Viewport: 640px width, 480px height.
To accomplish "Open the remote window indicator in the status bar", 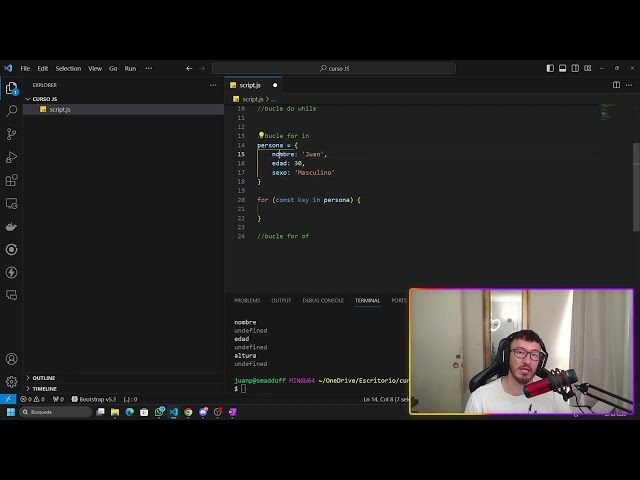I will 8,399.
